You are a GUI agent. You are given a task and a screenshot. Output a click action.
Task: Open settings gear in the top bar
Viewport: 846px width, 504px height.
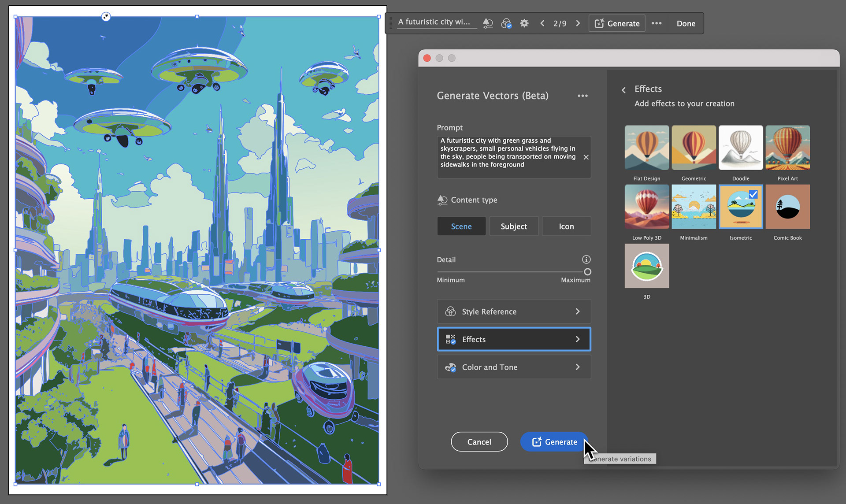tap(524, 23)
